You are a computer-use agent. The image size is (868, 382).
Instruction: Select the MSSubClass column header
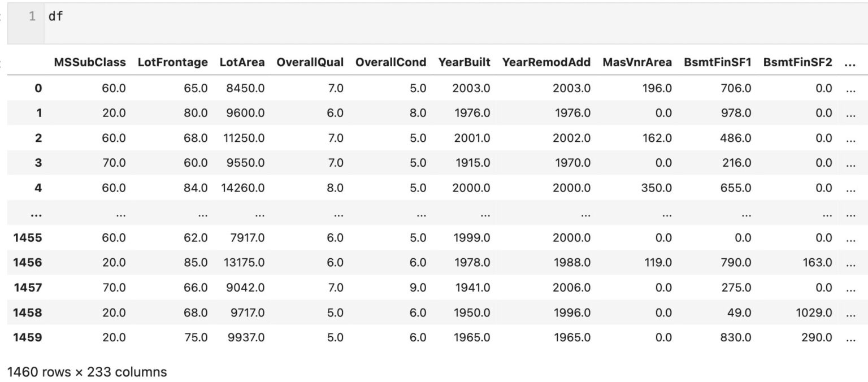(x=90, y=63)
